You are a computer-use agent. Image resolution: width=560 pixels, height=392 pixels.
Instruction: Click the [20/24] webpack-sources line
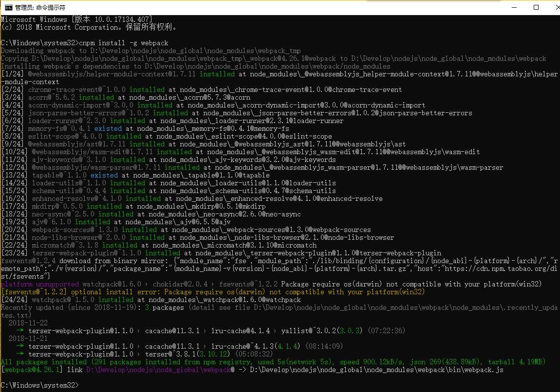click(x=186, y=230)
